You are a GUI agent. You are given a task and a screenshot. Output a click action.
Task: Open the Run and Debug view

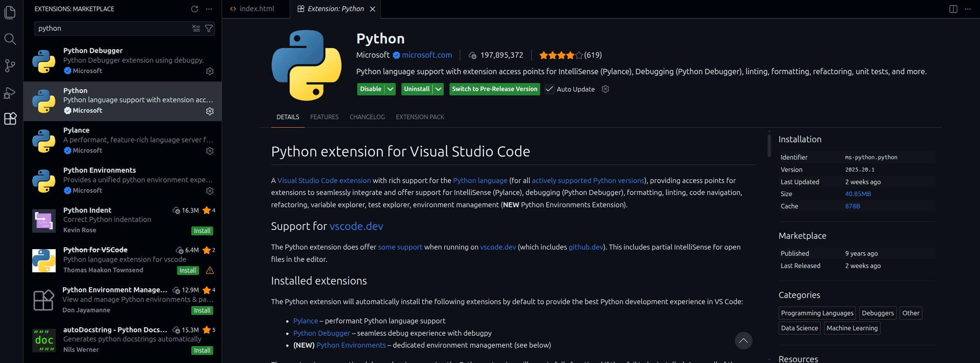(x=10, y=93)
